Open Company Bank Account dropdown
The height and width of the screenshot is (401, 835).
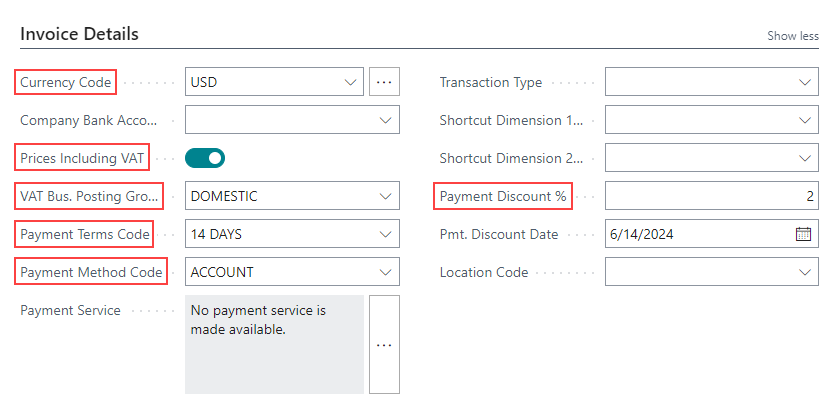pyautogui.click(x=386, y=120)
